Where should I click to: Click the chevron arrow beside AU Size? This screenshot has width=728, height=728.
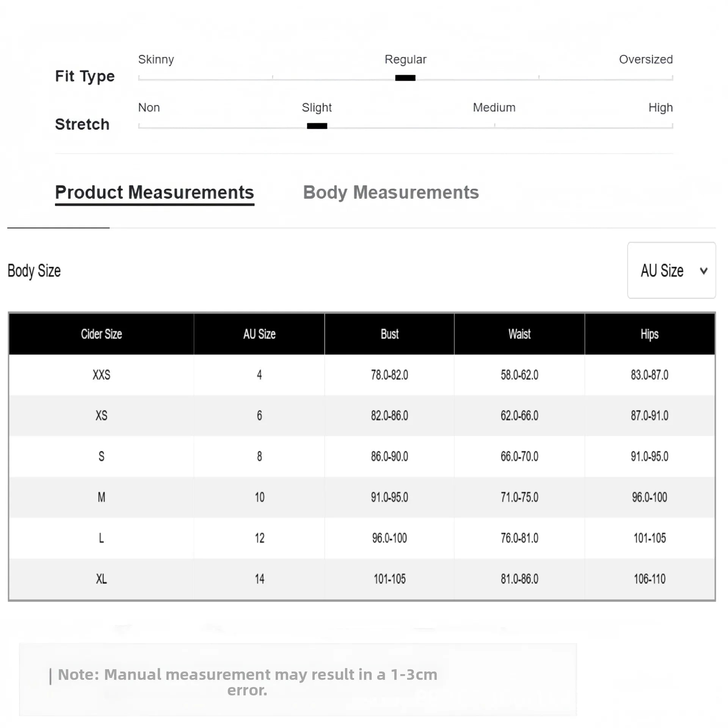[x=704, y=271]
